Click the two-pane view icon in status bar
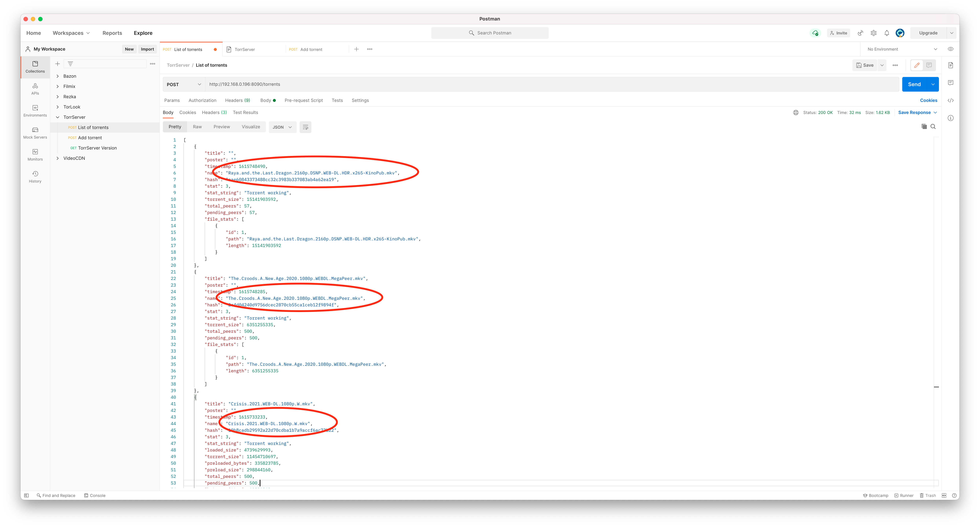 (944, 495)
